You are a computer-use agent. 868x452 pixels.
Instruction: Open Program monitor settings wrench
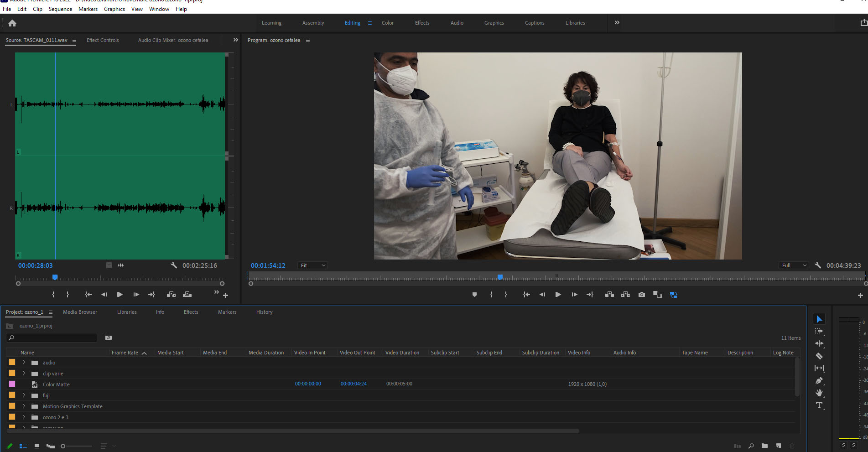click(818, 265)
